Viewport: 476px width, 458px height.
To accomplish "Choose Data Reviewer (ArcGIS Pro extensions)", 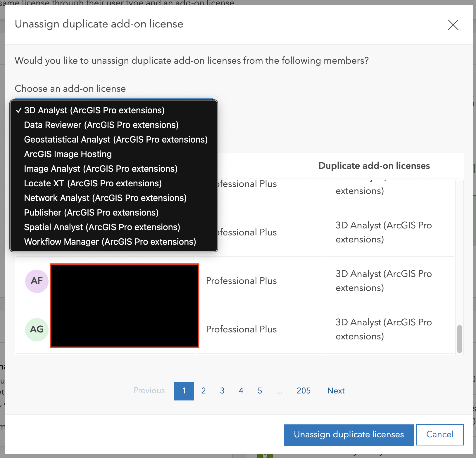I will click(114, 125).
